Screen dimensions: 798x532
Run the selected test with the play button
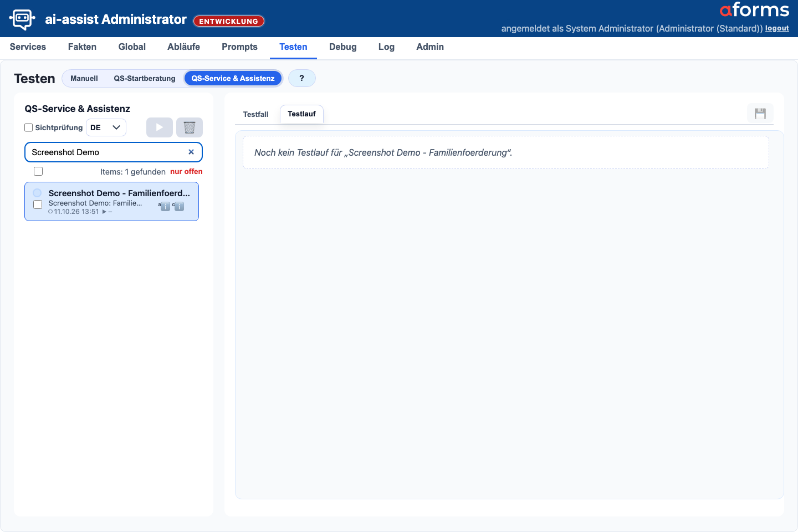point(160,127)
